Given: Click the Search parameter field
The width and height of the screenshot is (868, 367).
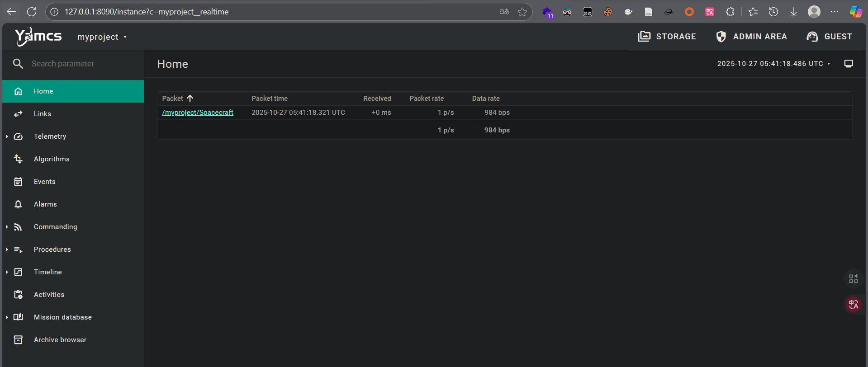Looking at the screenshot, I should tap(81, 64).
